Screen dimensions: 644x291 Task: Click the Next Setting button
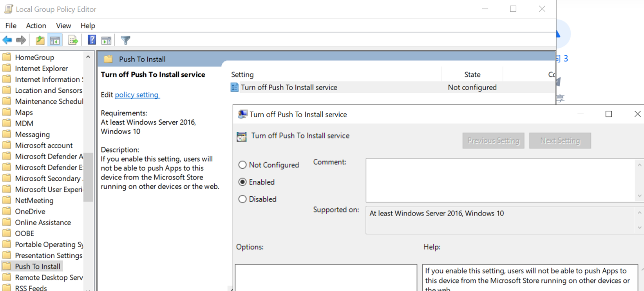tap(560, 140)
